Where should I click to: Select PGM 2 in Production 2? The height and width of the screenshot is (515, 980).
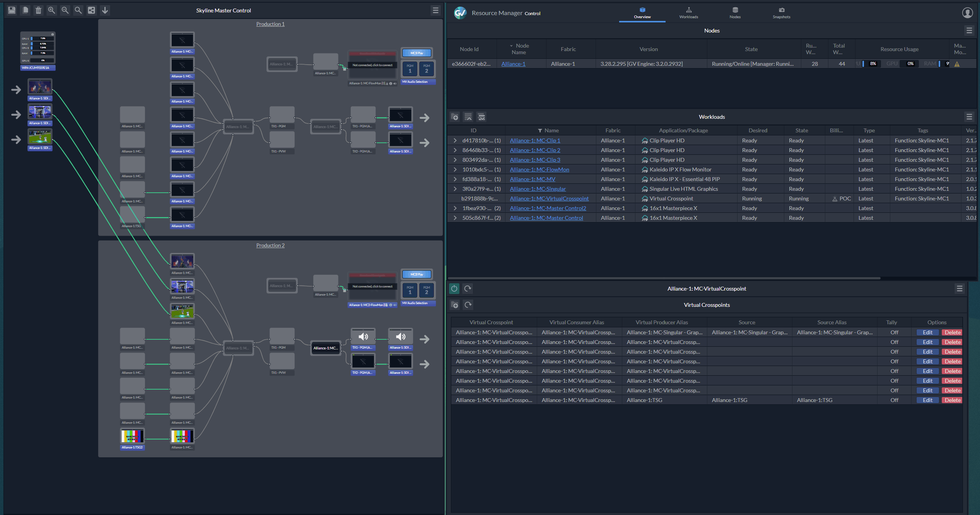(x=427, y=290)
